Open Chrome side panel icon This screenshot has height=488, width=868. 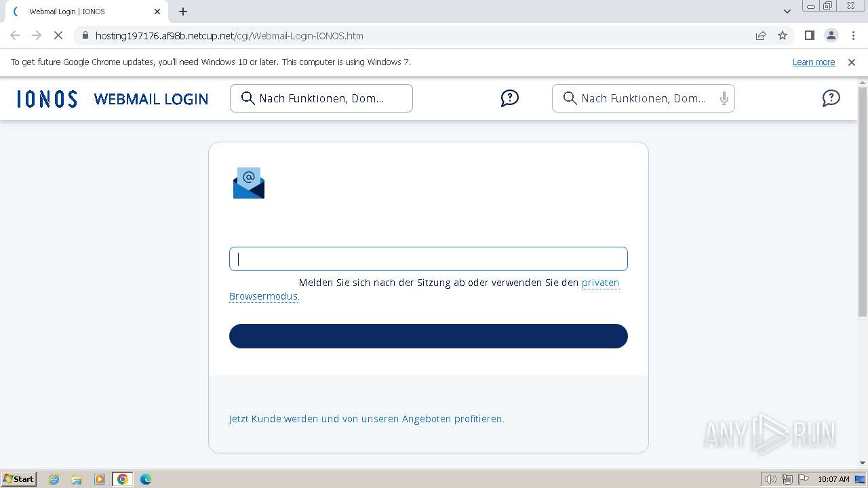point(810,36)
